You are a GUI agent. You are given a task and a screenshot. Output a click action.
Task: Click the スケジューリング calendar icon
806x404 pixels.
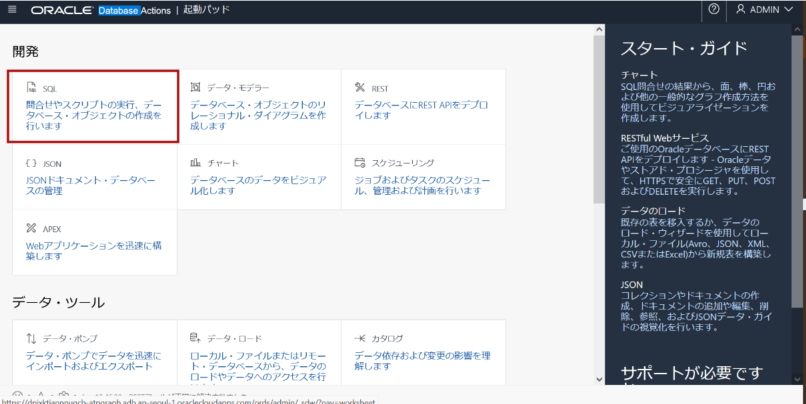click(360, 162)
